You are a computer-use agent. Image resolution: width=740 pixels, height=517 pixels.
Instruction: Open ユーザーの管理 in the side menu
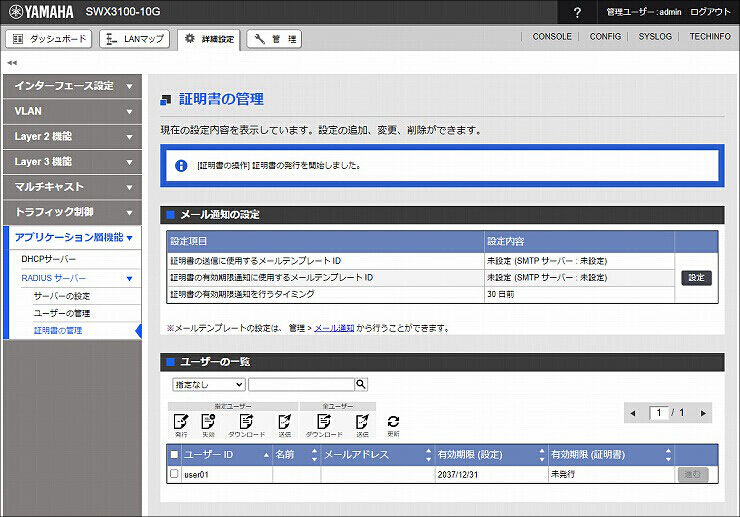click(61, 313)
